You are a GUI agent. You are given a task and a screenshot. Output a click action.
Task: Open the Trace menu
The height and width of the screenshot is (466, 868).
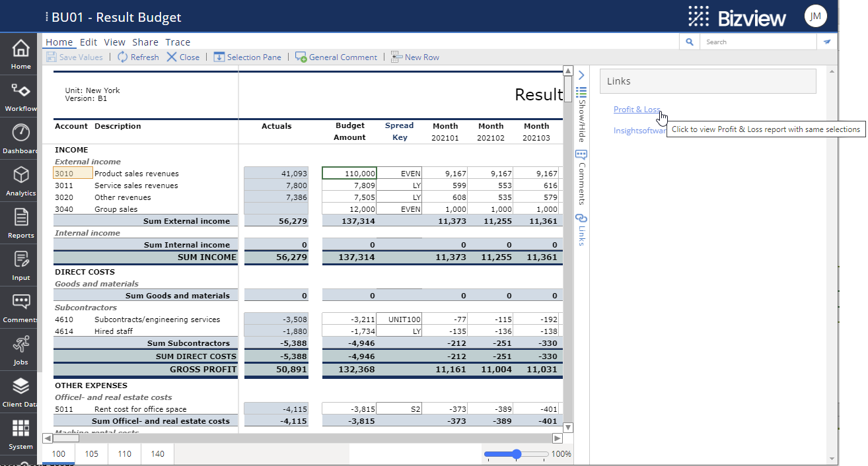[x=178, y=42]
